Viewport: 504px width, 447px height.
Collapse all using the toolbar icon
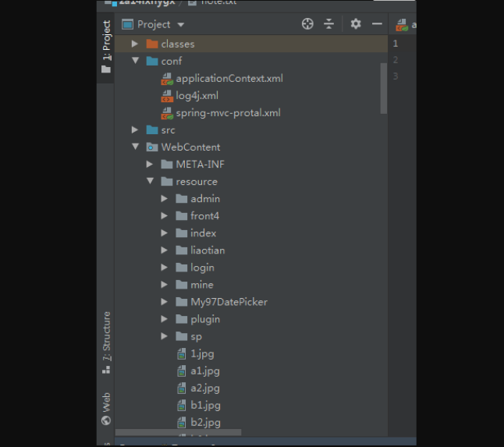coord(328,24)
